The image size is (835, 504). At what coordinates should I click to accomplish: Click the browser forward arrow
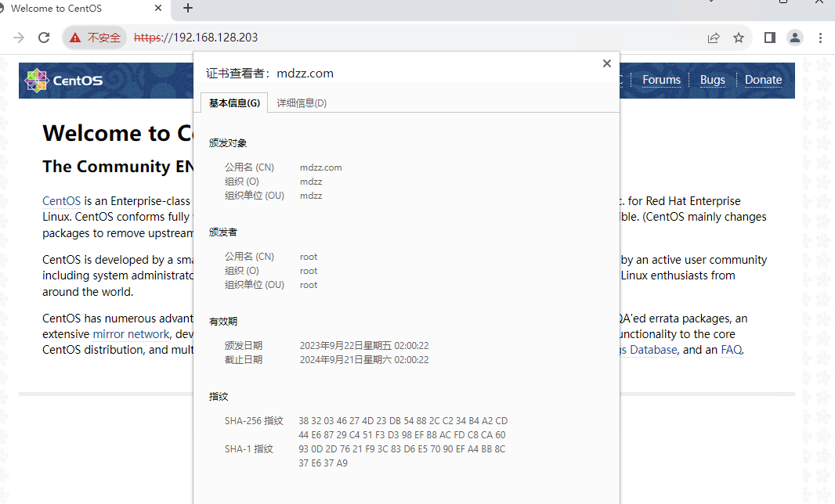pyautogui.click(x=19, y=38)
